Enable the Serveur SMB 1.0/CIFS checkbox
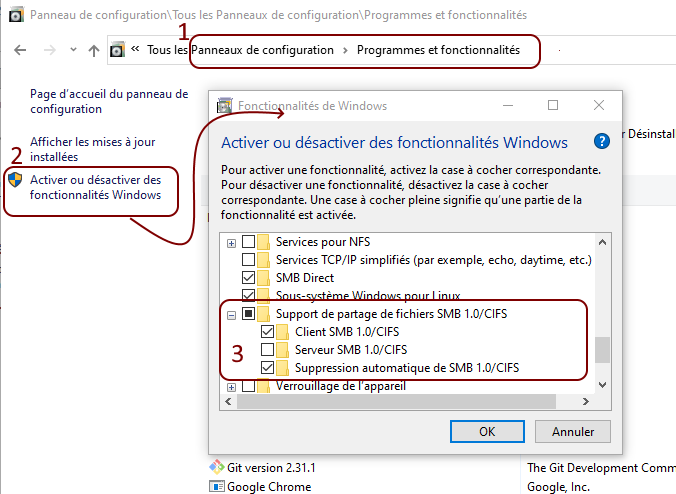 click(267, 350)
